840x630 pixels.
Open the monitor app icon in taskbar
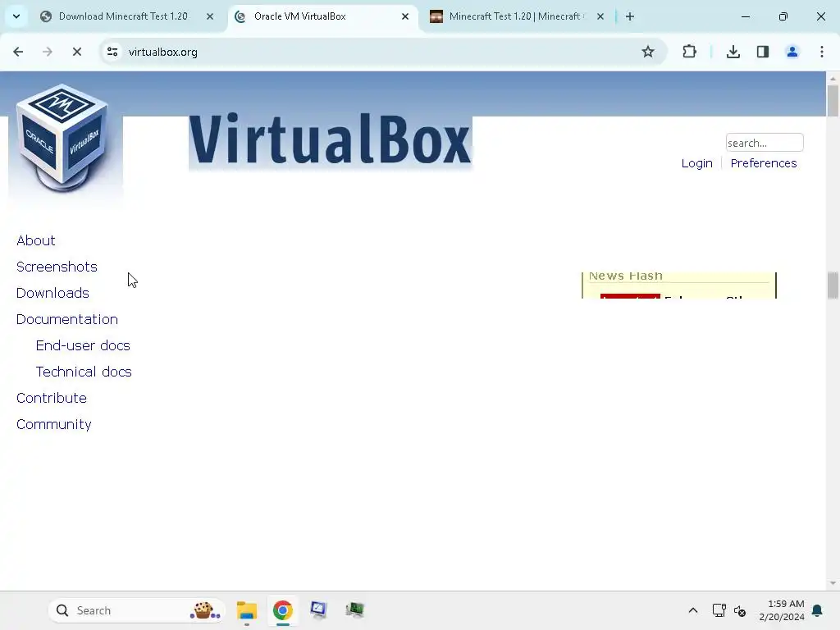point(318,610)
